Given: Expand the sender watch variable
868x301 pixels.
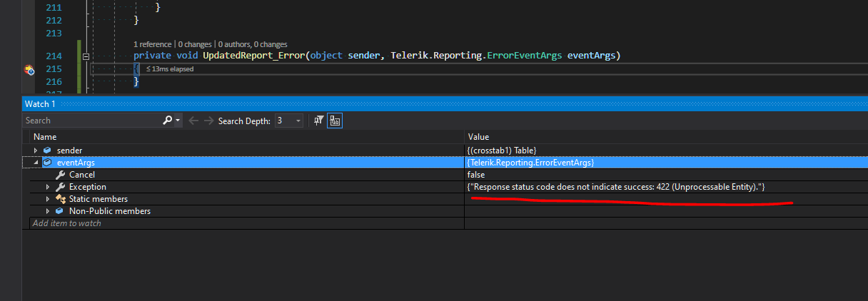Looking at the screenshot, I should (x=36, y=150).
